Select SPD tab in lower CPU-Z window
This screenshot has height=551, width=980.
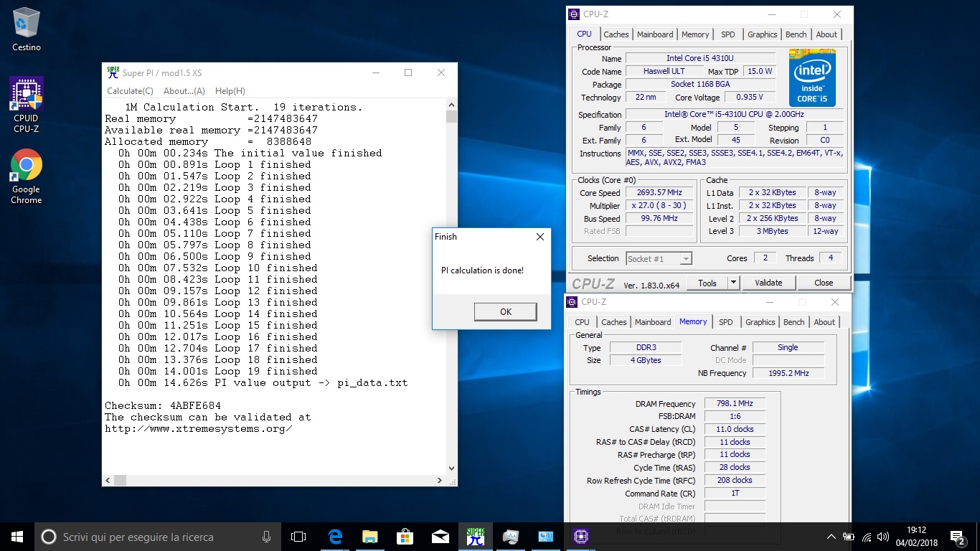pyautogui.click(x=725, y=322)
